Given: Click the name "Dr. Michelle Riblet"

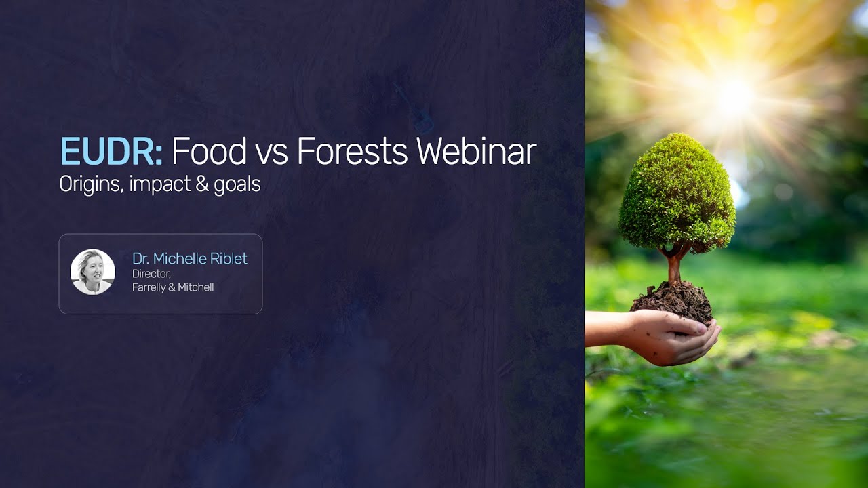Looking at the screenshot, I should 190,258.
